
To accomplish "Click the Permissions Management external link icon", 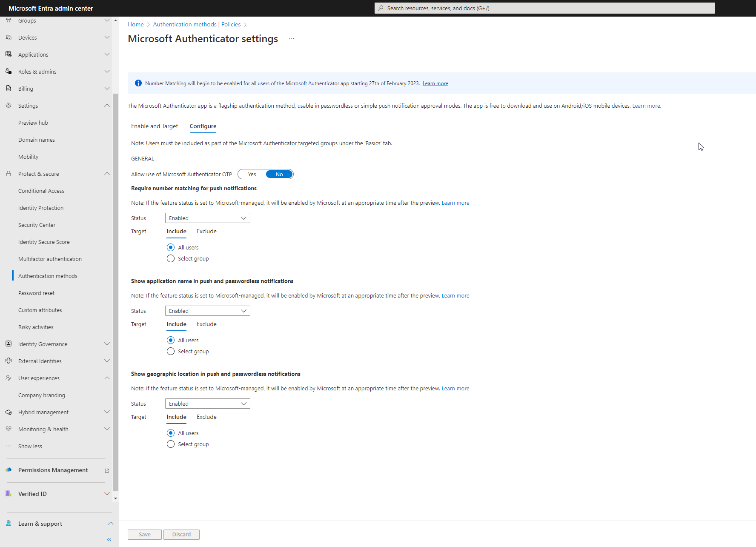I will pyautogui.click(x=107, y=470).
